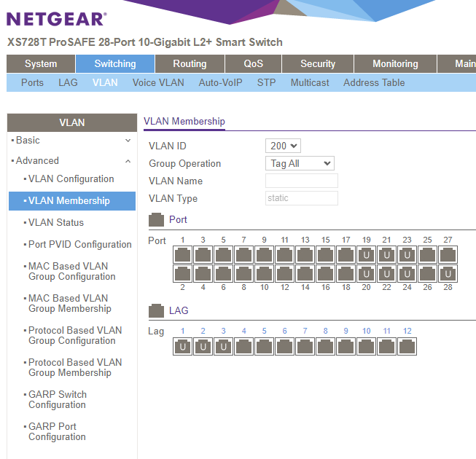Open the Routing main tab
Viewport: 476px width, 459px height.
pos(190,64)
